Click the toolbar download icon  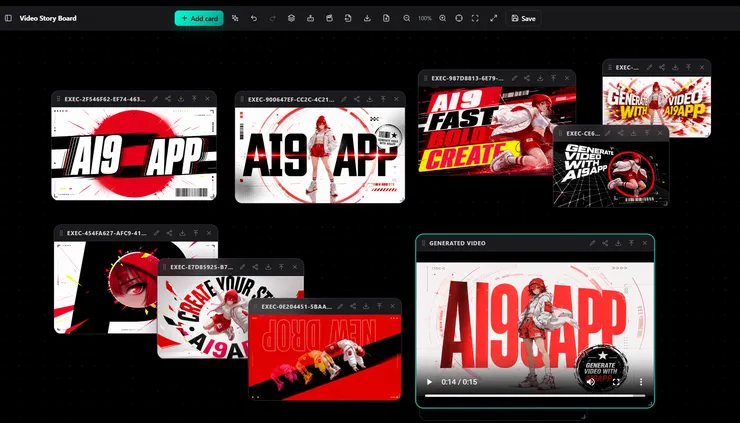367,18
